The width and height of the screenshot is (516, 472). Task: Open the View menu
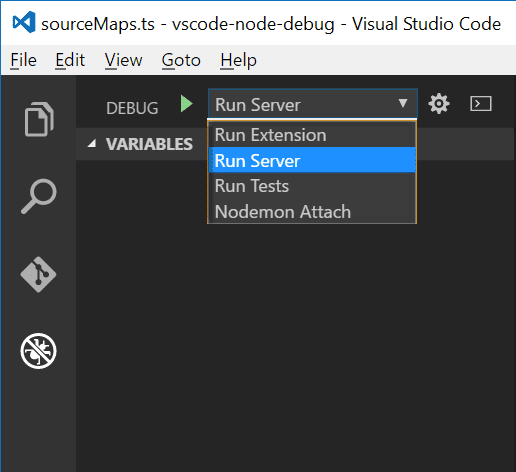pos(123,60)
